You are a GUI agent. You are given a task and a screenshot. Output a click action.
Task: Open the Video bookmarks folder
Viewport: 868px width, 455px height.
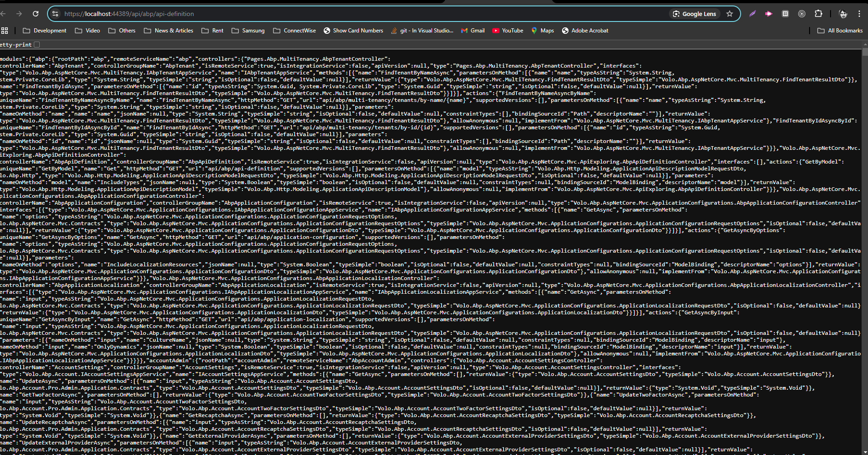tap(87, 31)
